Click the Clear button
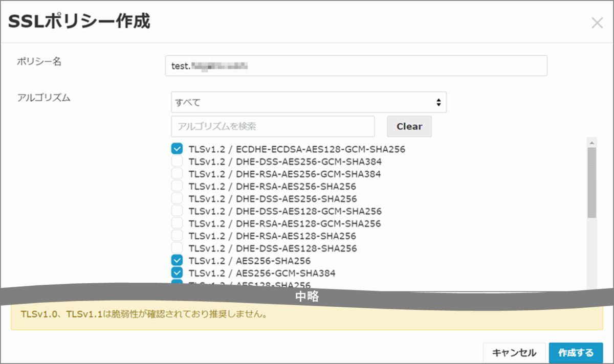This screenshot has height=364, width=614. [x=409, y=126]
